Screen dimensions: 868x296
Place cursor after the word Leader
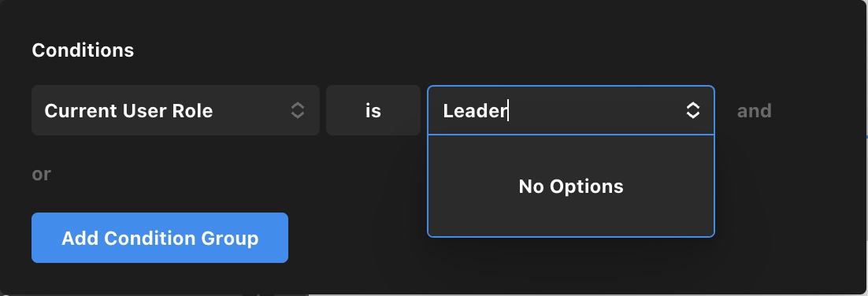[x=508, y=111]
